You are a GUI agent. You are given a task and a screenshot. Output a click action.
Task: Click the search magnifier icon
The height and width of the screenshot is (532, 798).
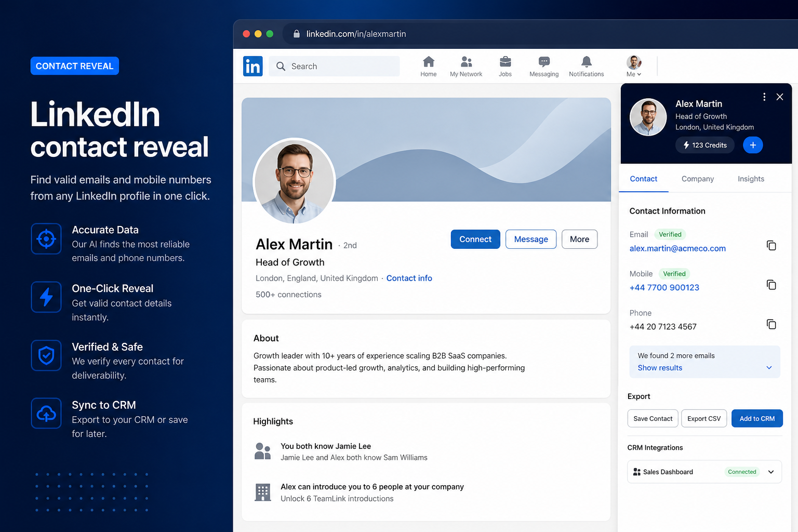[281, 66]
